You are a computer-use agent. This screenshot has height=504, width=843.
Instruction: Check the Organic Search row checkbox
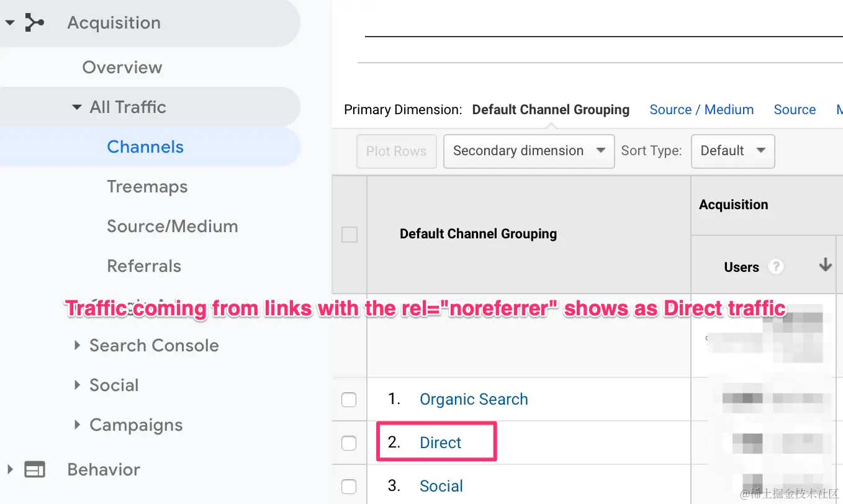[x=349, y=400]
